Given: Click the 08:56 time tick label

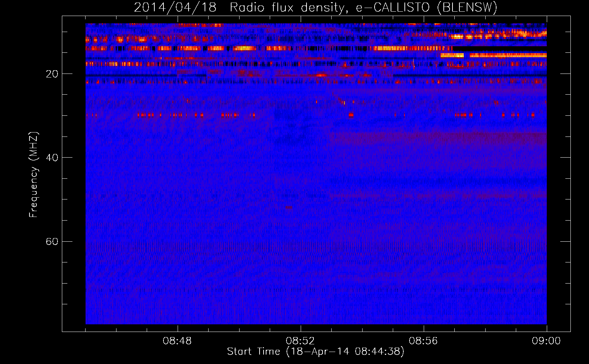Looking at the screenshot, I should pos(423,341).
